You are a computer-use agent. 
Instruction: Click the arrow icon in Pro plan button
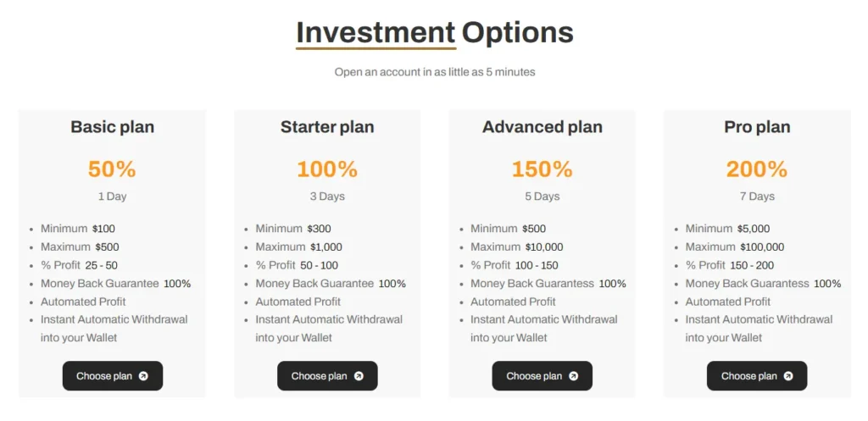(x=788, y=376)
